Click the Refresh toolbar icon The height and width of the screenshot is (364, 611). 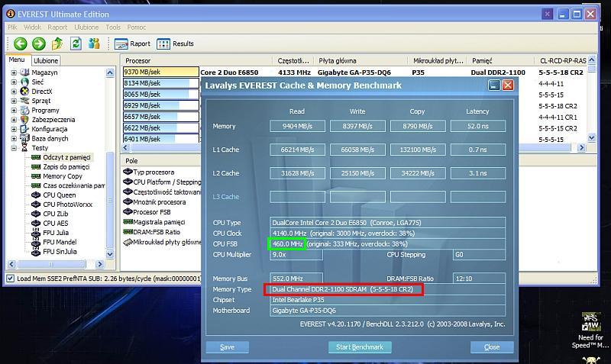point(76,43)
